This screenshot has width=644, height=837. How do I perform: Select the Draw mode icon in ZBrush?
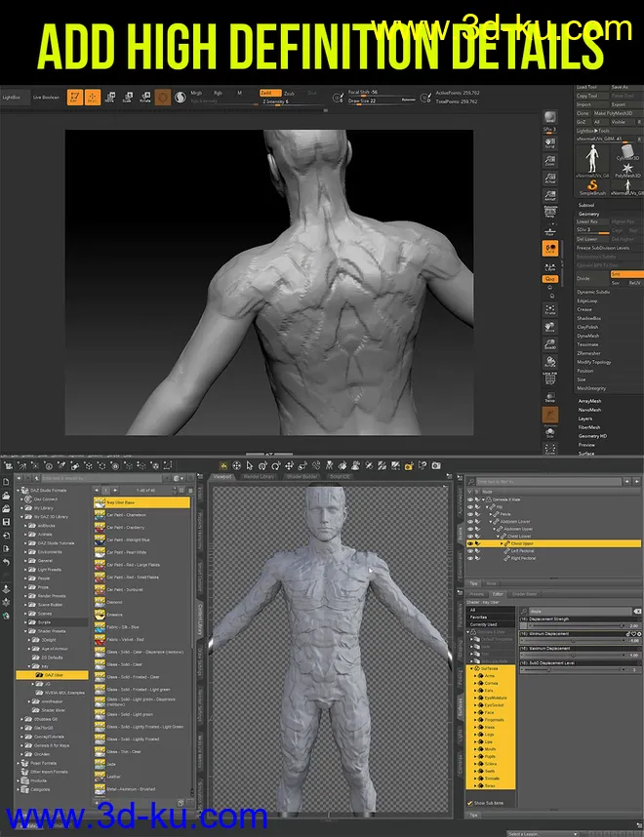(94, 97)
